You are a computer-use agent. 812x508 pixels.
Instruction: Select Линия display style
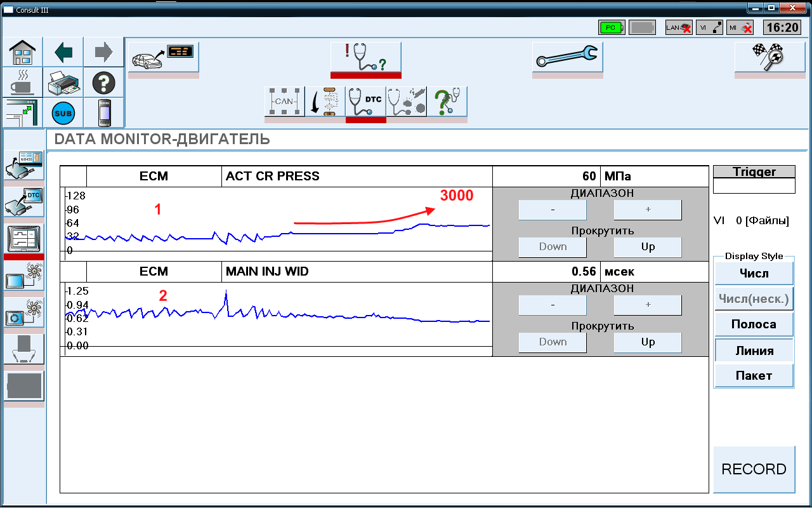(754, 351)
